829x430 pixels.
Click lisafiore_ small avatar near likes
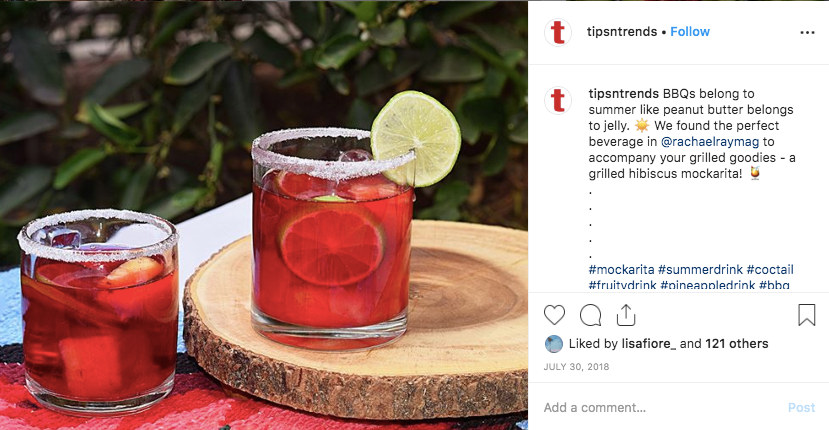pyautogui.click(x=554, y=344)
